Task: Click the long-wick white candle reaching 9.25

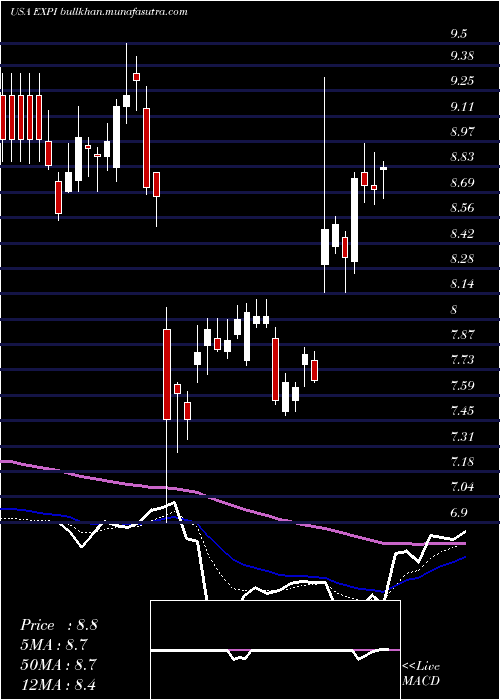Action: [325, 246]
